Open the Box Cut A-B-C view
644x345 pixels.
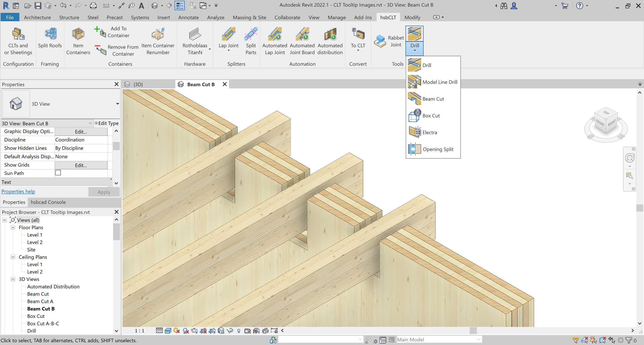pyautogui.click(x=43, y=324)
